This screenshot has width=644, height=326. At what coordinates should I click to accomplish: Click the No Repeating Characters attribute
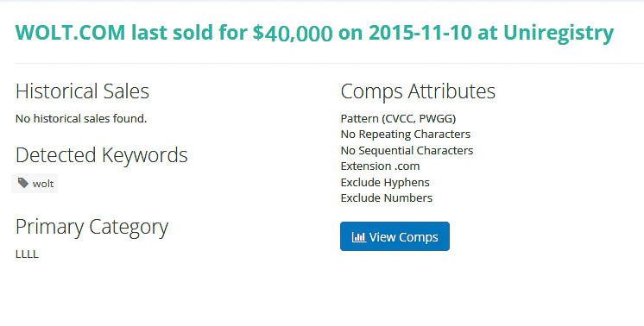tap(406, 134)
